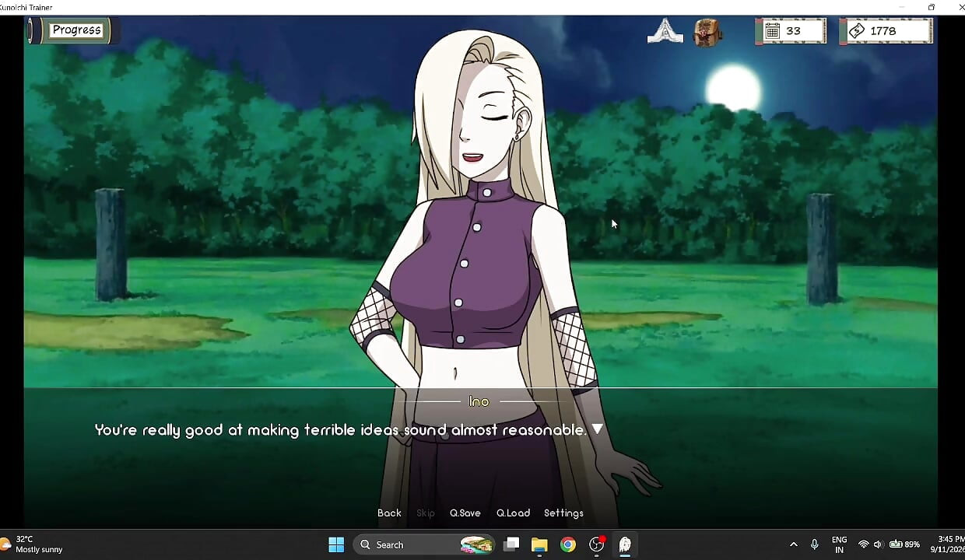The image size is (965, 560).
Task: Open the game Settings menu
Action: click(x=563, y=513)
